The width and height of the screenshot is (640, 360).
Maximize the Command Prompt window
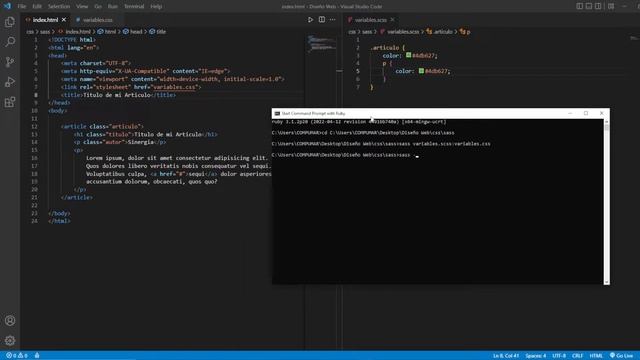point(586,113)
